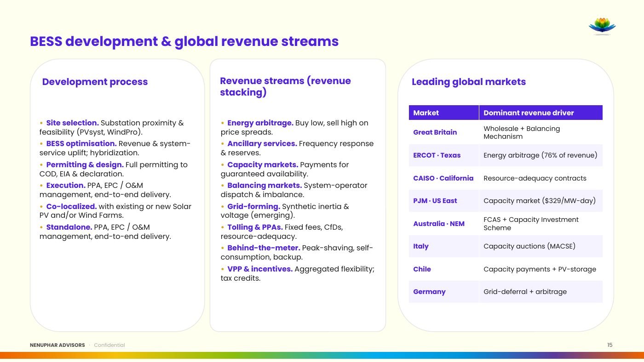Viewport: 644px width, 362px height.
Task: Click the 'Ancillary services.' bullet label
Action: click(x=262, y=143)
